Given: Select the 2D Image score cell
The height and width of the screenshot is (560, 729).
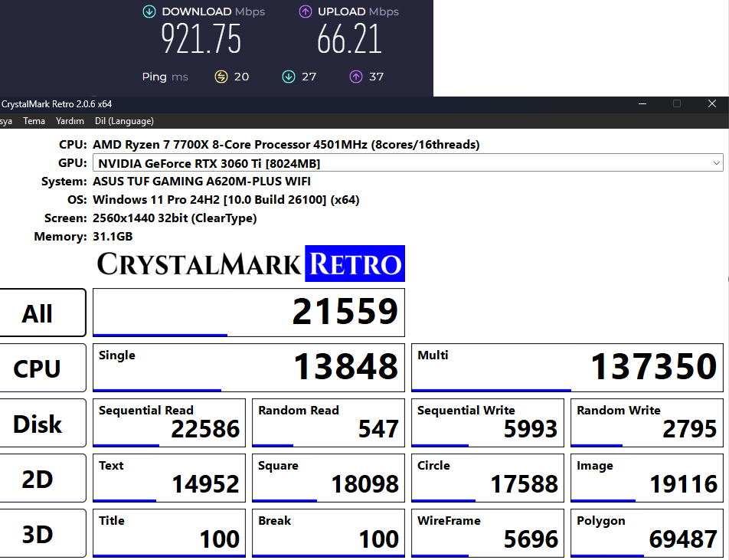Looking at the screenshot, I should coord(647,479).
